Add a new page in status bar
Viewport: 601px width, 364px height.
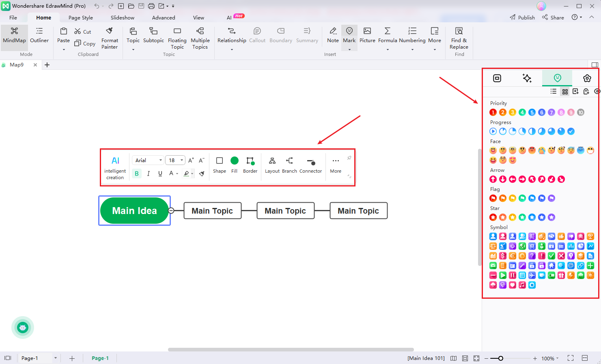coord(72,358)
